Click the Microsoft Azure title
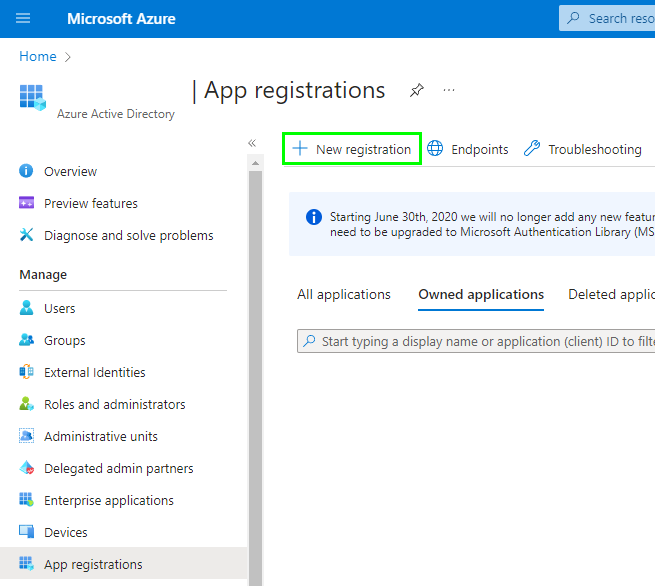 click(x=121, y=19)
